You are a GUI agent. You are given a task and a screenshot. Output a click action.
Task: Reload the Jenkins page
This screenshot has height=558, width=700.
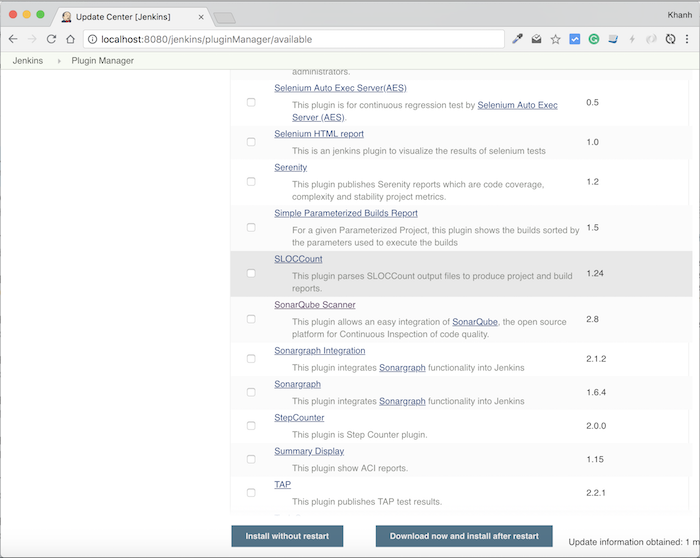tap(51, 39)
